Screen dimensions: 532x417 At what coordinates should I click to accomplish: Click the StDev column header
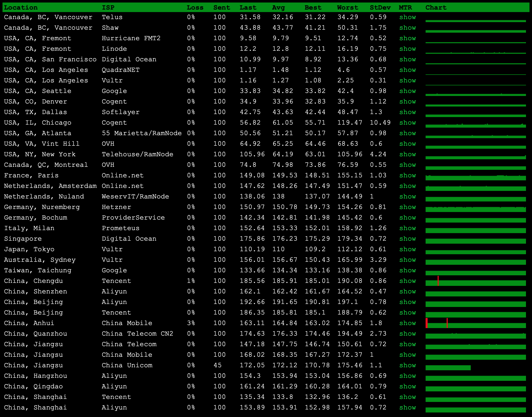(380, 8)
